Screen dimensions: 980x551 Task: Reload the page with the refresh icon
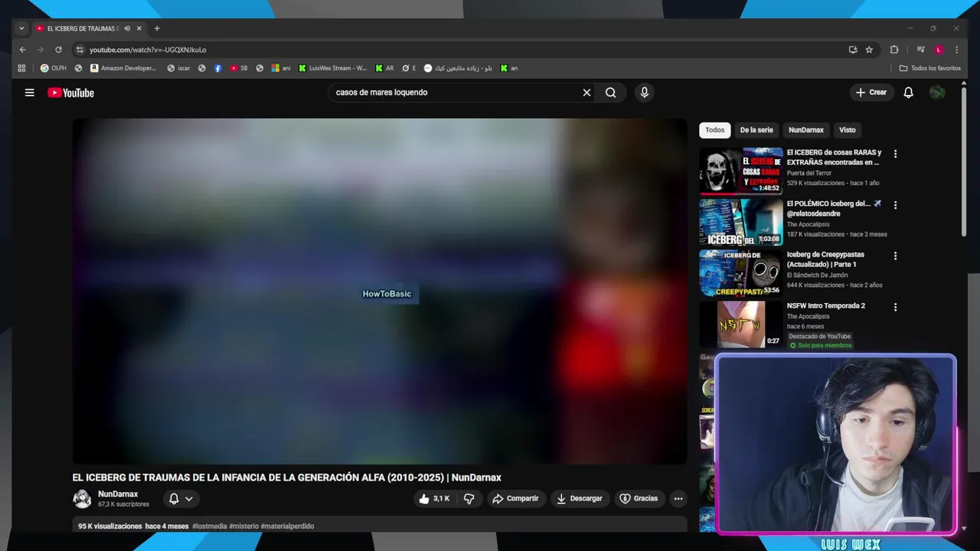58,50
